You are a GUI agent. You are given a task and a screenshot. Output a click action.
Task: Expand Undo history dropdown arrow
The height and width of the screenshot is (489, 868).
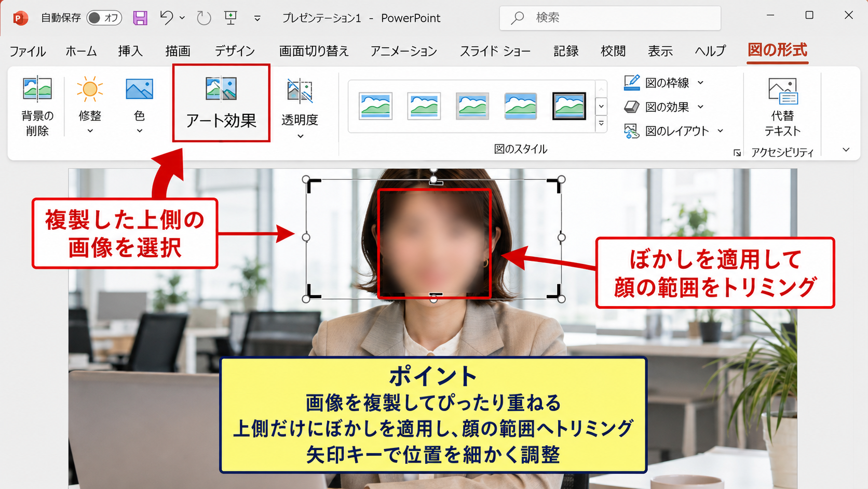182,18
